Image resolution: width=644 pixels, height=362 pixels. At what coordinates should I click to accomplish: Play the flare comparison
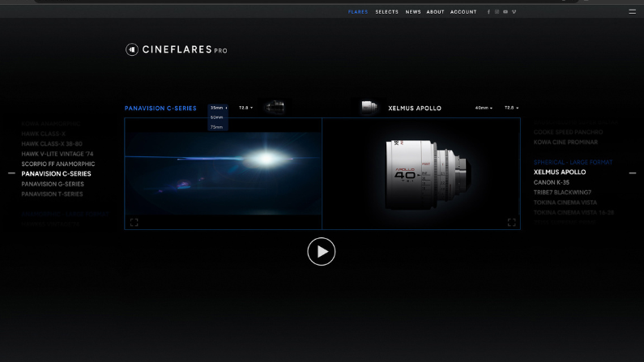321,252
